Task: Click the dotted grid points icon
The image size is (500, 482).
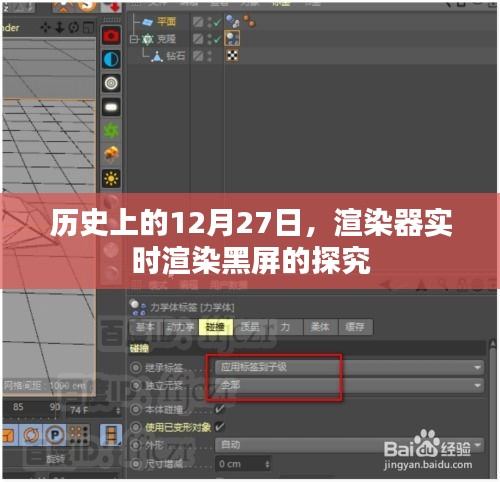Action: pyautogui.click(x=78, y=435)
